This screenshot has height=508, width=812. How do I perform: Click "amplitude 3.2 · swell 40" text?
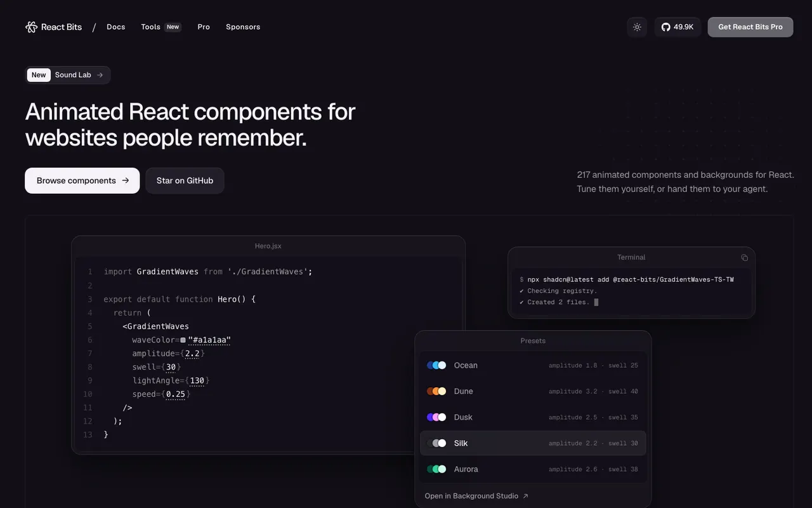coord(593,391)
